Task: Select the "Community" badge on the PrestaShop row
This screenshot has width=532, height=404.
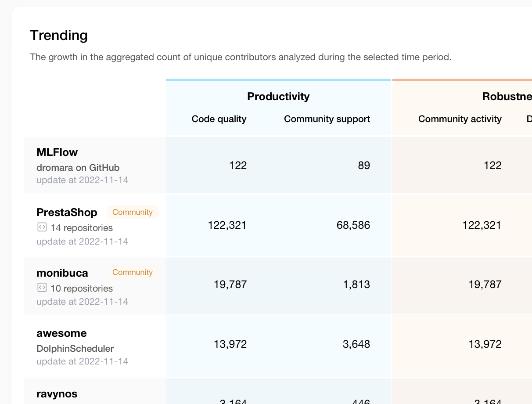Action: coord(133,212)
